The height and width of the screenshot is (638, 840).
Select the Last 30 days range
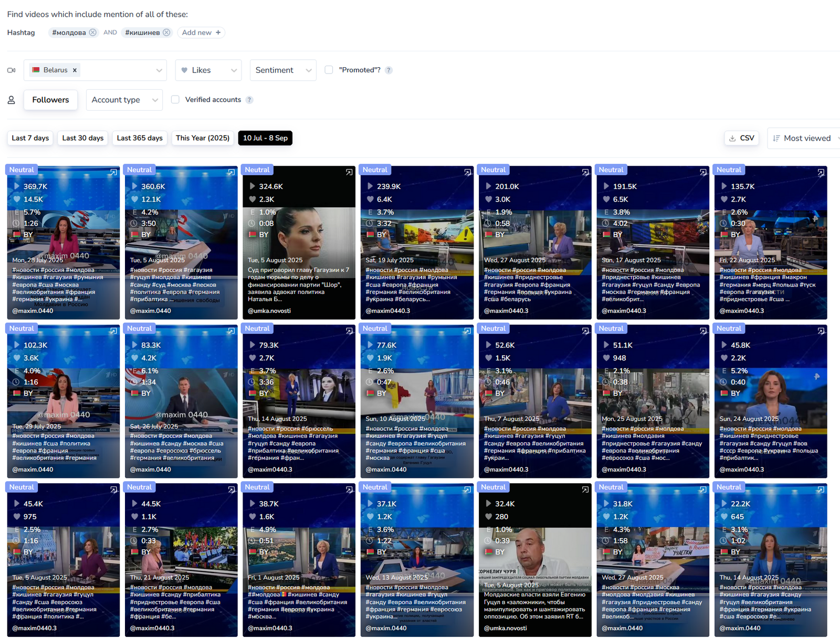(83, 138)
